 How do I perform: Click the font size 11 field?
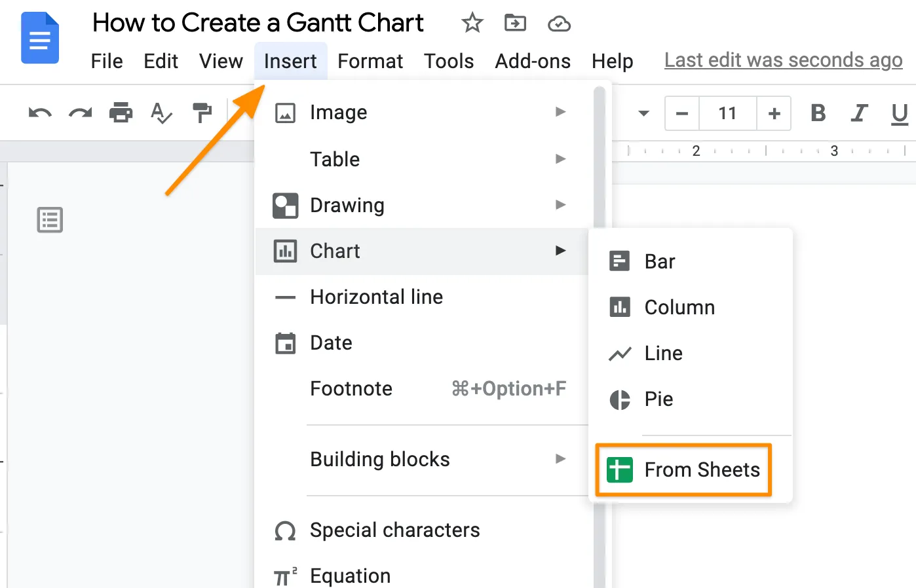coord(727,113)
